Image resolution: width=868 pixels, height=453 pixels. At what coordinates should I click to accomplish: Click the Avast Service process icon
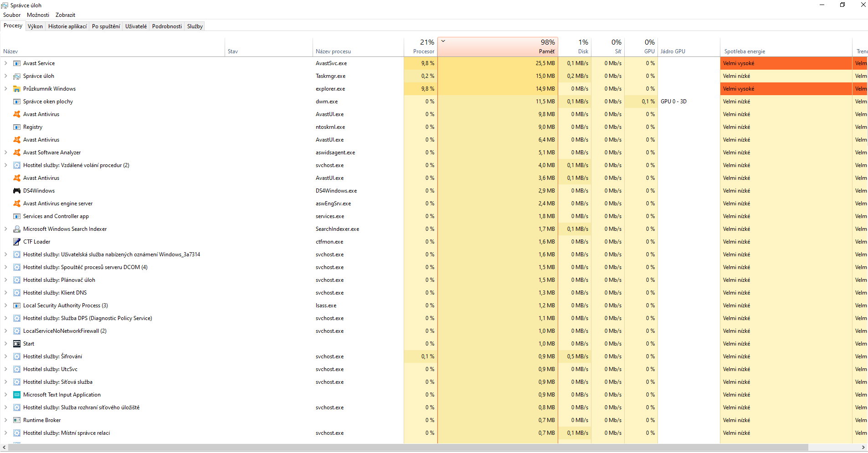pos(17,63)
